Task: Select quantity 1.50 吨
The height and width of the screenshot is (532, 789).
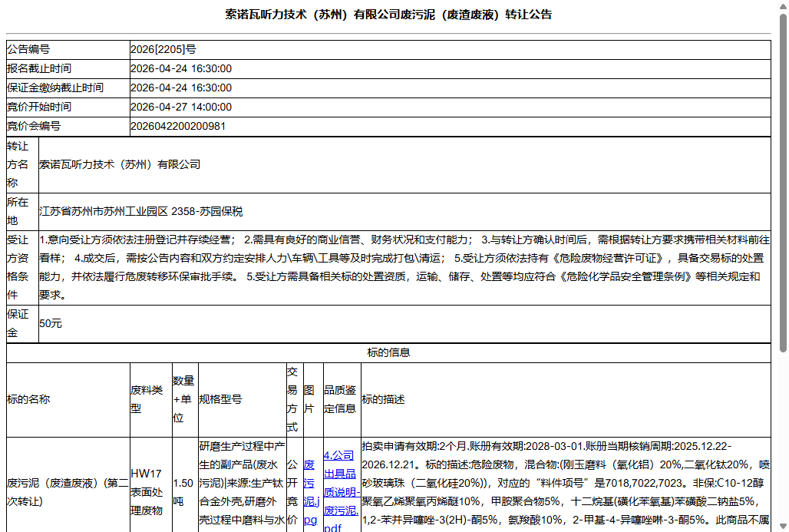Action: [x=183, y=492]
